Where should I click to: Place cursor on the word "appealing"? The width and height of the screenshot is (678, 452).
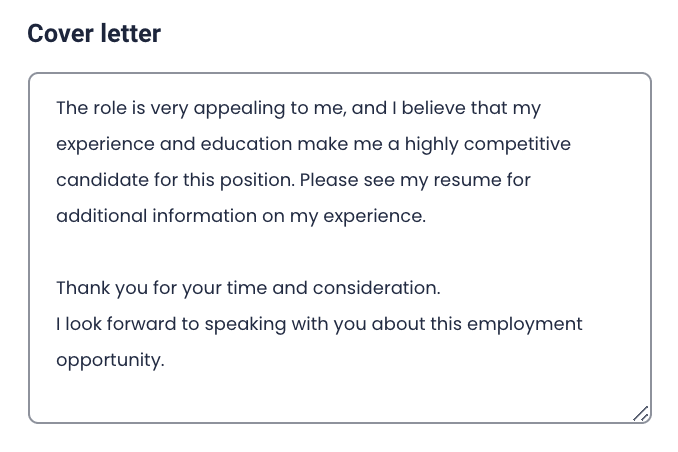(239, 109)
